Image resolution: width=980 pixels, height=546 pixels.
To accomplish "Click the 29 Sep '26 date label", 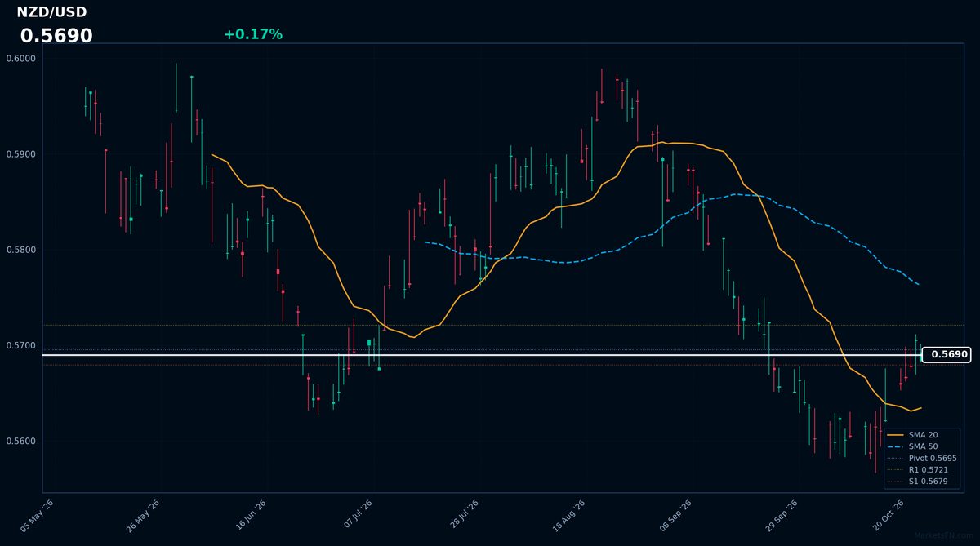I will pyautogui.click(x=781, y=515).
